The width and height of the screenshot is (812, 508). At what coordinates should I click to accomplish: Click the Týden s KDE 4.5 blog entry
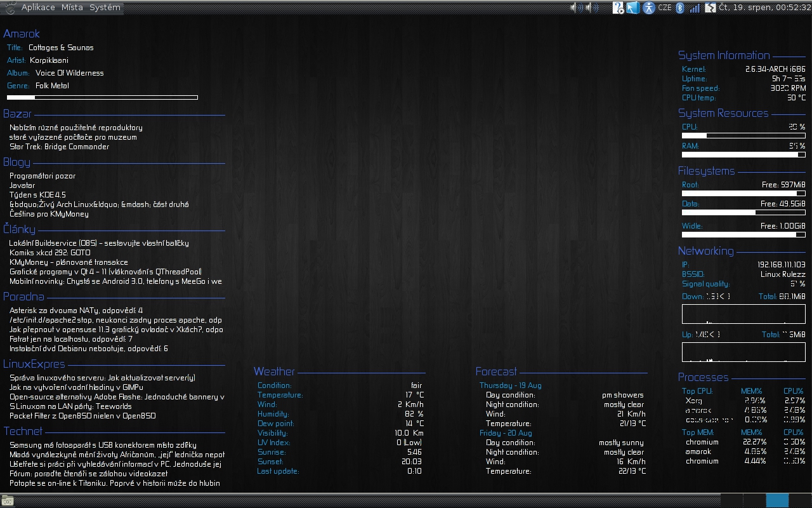click(37, 195)
